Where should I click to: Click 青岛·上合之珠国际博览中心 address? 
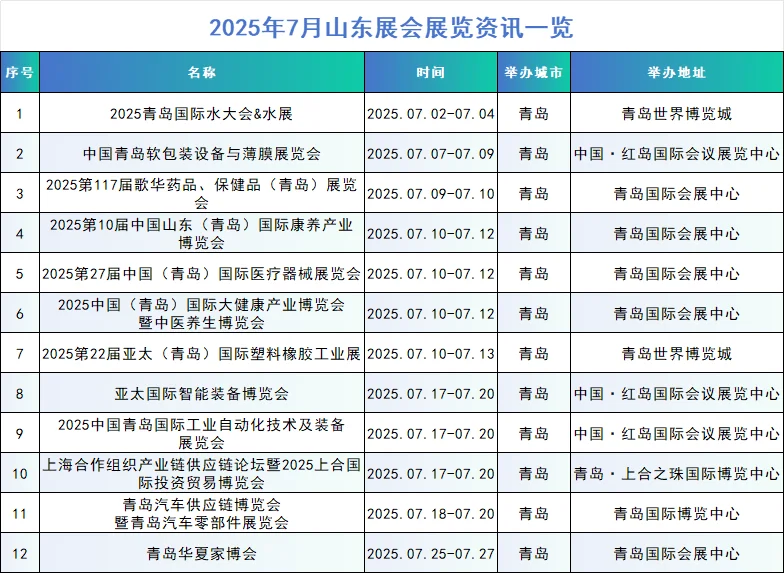click(676, 474)
